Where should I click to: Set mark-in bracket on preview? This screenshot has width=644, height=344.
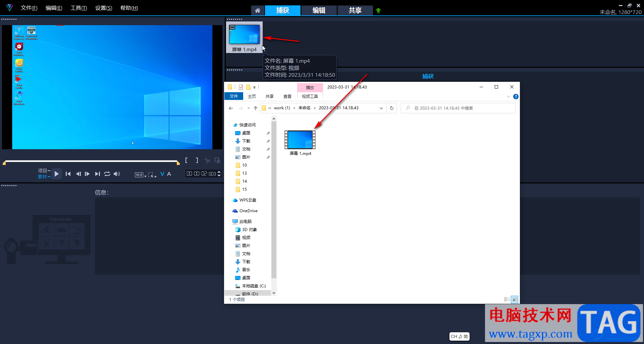click(x=186, y=160)
